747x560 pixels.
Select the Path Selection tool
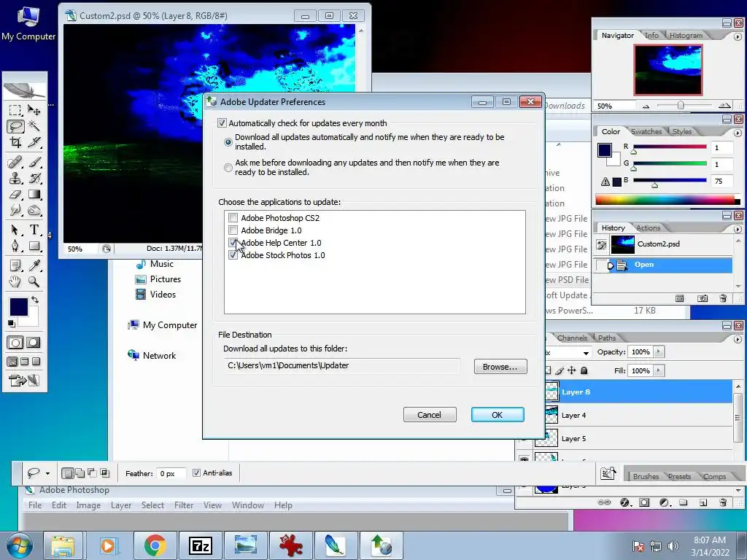[15, 230]
